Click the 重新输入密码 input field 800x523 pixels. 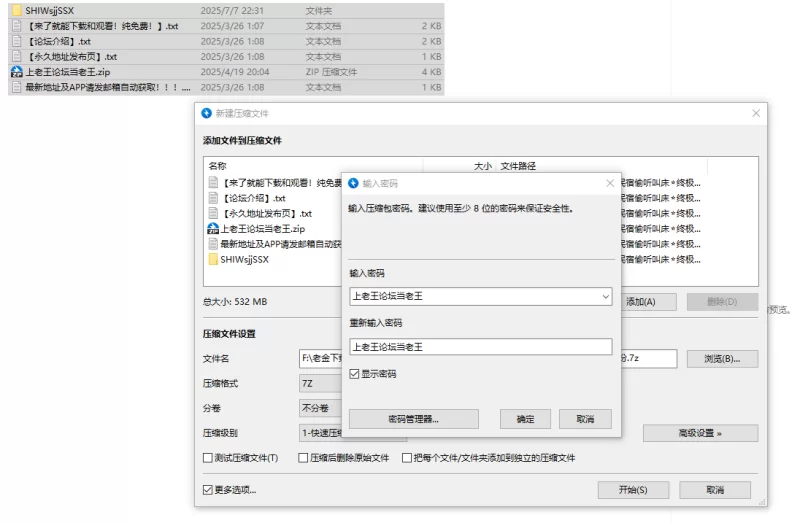(481, 347)
